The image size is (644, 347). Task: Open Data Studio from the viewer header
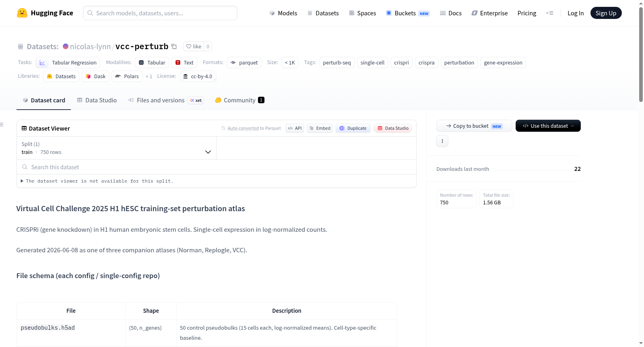click(x=393, y=128)
